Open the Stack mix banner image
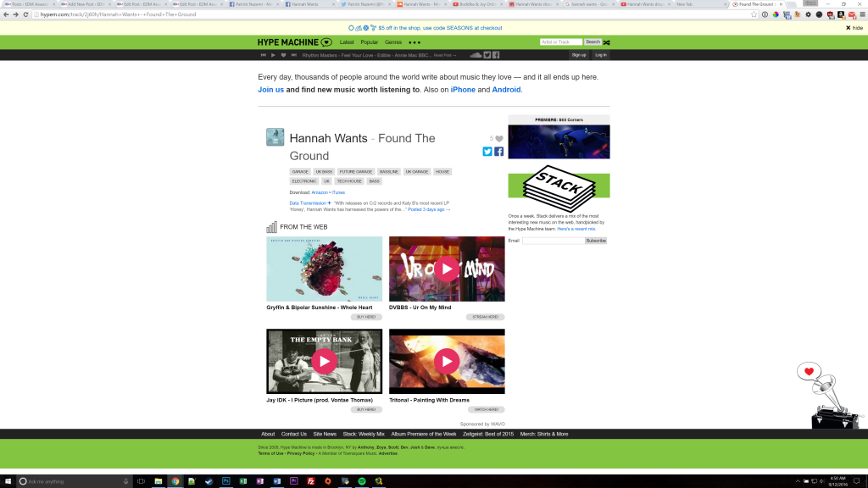 point(559,188)
